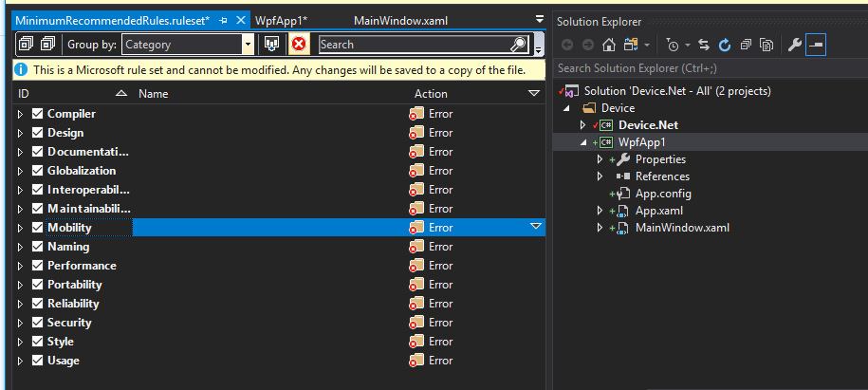Uncheck the Compiler category checkbox

click(38, 114)
